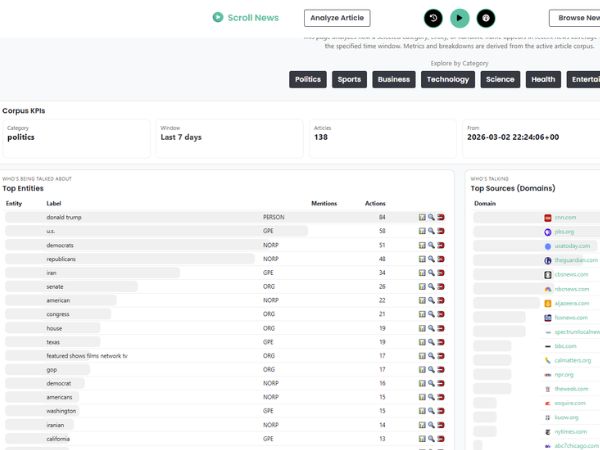Screen dimensions: 600x450
Task: Click the magnifier icon in texas row
Action: pyautogui.click(x=431, y=342)
